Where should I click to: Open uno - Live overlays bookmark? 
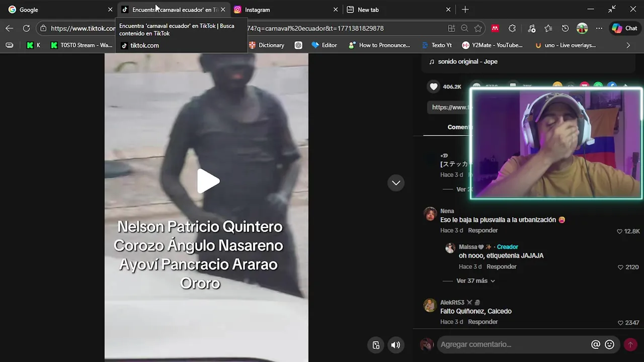(566, 45)
